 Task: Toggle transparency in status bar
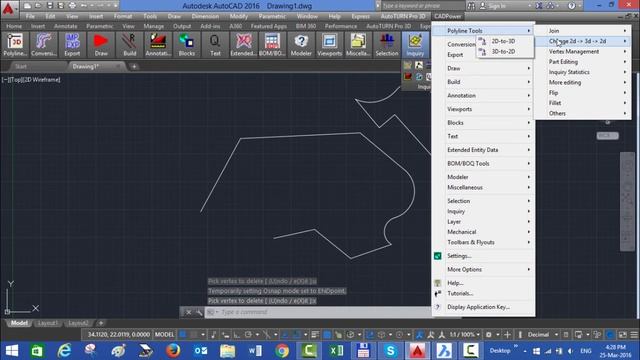(x=327, y=335)
